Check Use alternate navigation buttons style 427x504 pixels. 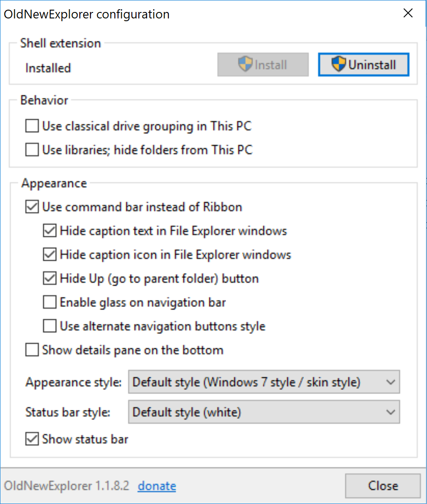pos(50,327)
